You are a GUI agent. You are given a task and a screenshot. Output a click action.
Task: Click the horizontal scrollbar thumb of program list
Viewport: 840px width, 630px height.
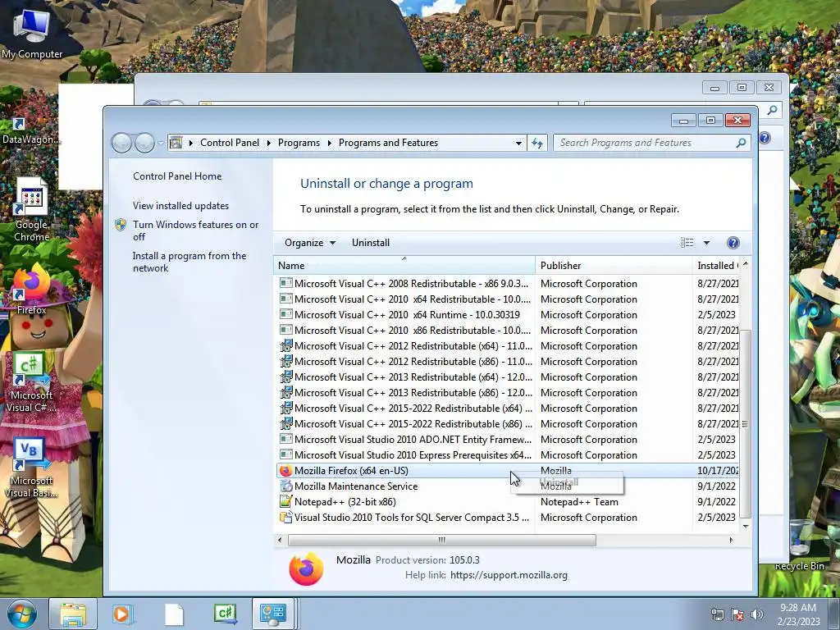441,540
